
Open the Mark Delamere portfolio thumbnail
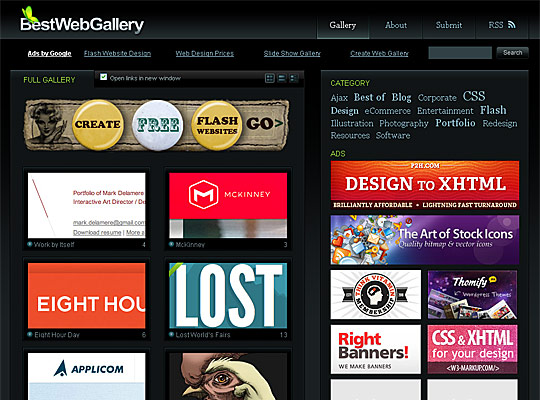click(86, 205)
